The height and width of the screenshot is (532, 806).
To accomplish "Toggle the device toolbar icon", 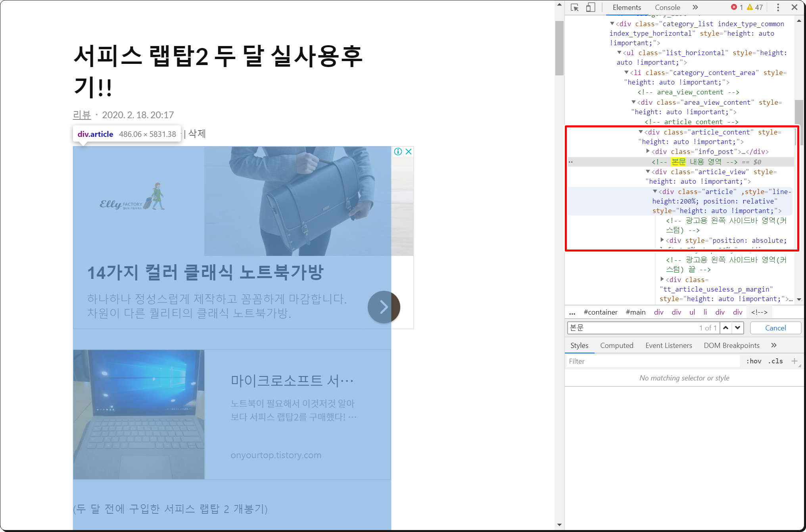I will click(x=590, y=8).
